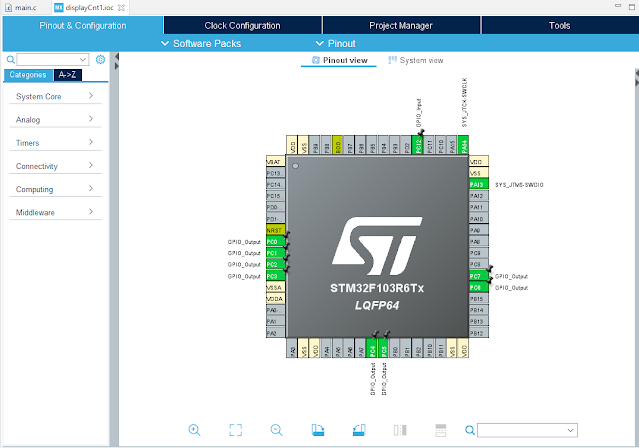This screenshot has width=639, height=448.
Task: Switch to the Project Manager tab
Action: (401, 25)
